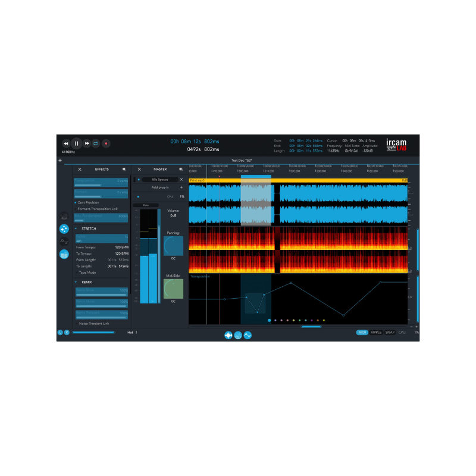Add a new document tab with plus

click(x=60, y=160)
